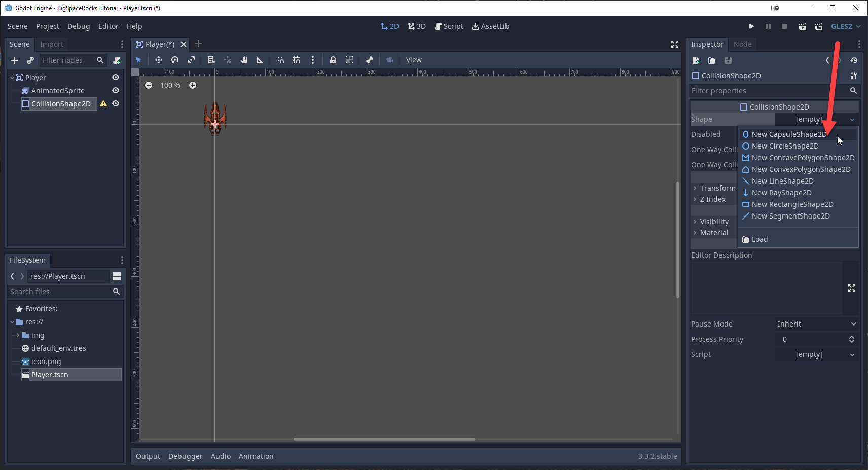This screenshot has height=470, width=868.
Task: Expand the img folder
Action: pos(18,335)
